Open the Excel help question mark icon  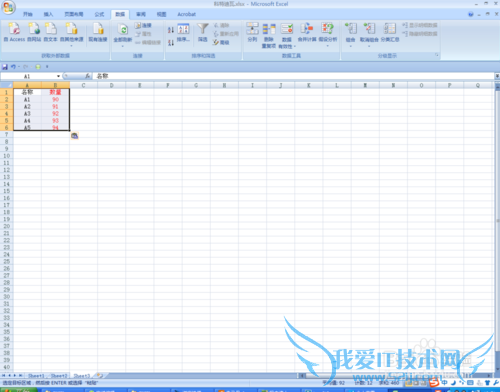470,14
